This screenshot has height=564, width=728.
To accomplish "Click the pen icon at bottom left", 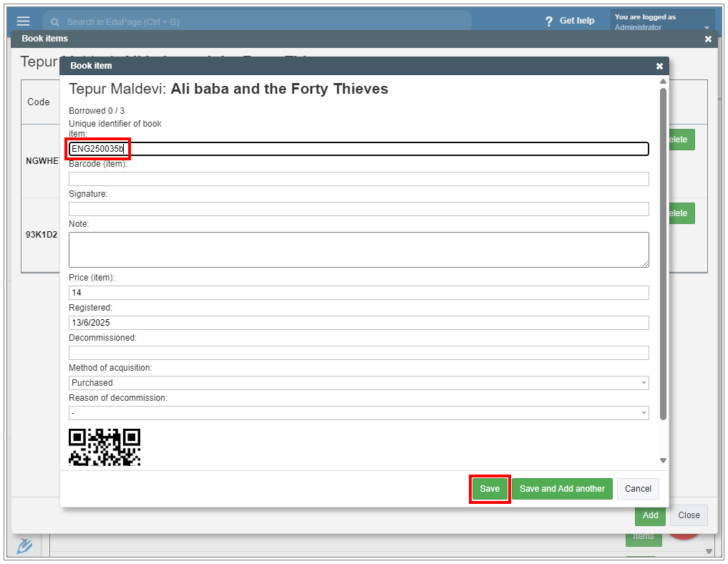I will (24, 546).
